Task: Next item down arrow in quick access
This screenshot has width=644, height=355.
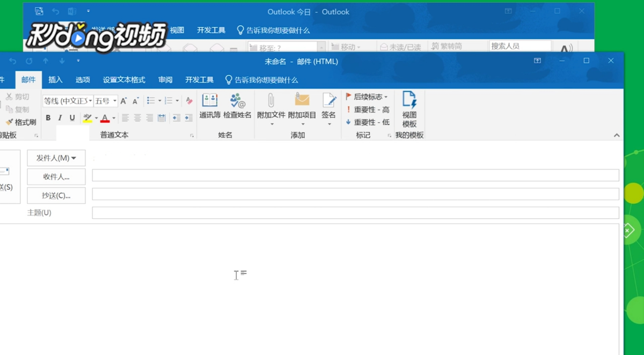Action: [x=62, y=61]
